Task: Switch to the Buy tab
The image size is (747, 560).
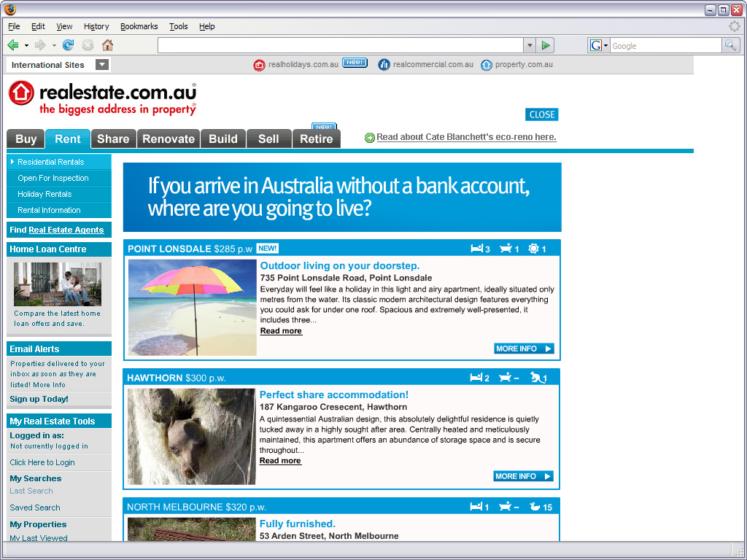Action: [26, 139]
